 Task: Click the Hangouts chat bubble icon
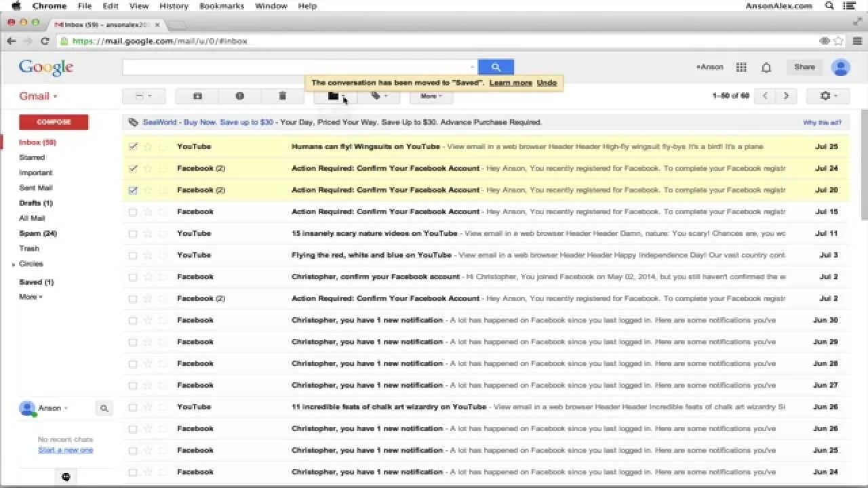pyautogui.click(x=66, y=477)
